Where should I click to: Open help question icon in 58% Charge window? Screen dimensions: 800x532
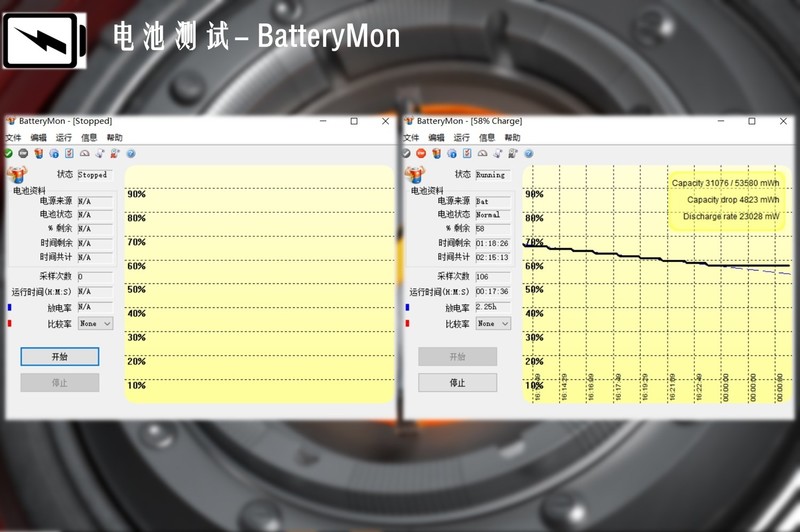tap(529, 153)
